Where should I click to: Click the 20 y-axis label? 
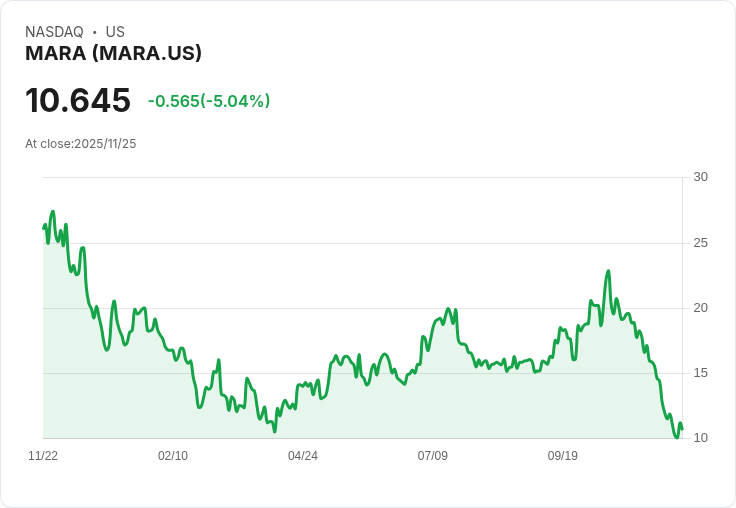coord(700,308)
